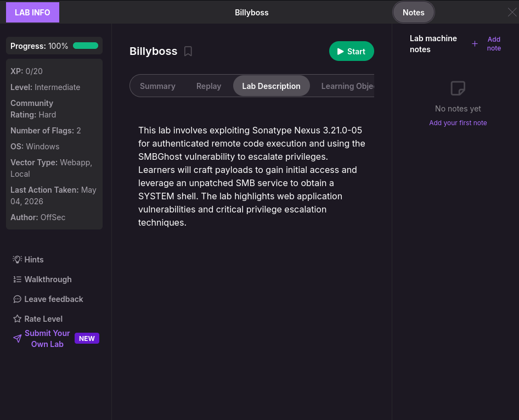This screenshot has width=519, height=420.
Task: Click the plus icon for adding note
Action: [475, 44]
